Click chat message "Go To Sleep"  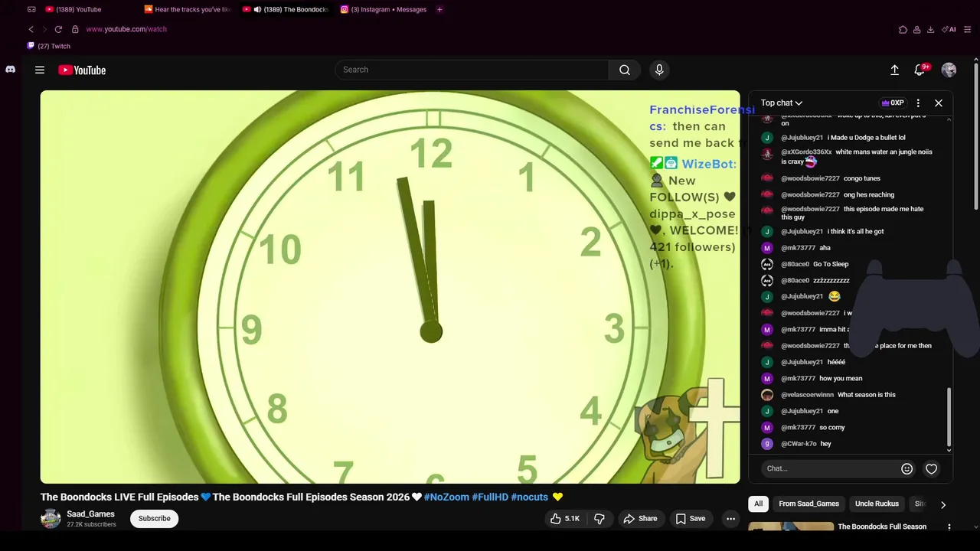click(x=831, y=264)
